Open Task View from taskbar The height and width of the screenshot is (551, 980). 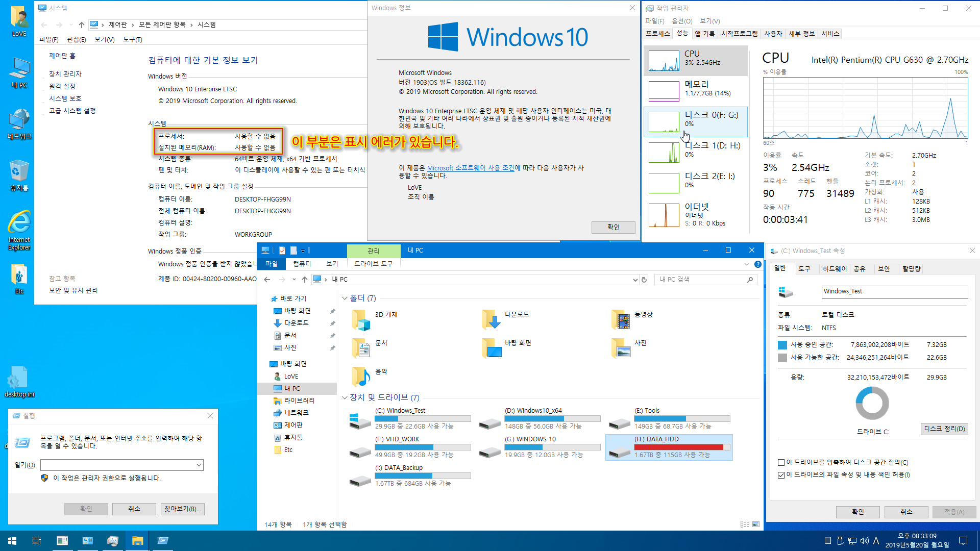(x=37, y=541)
